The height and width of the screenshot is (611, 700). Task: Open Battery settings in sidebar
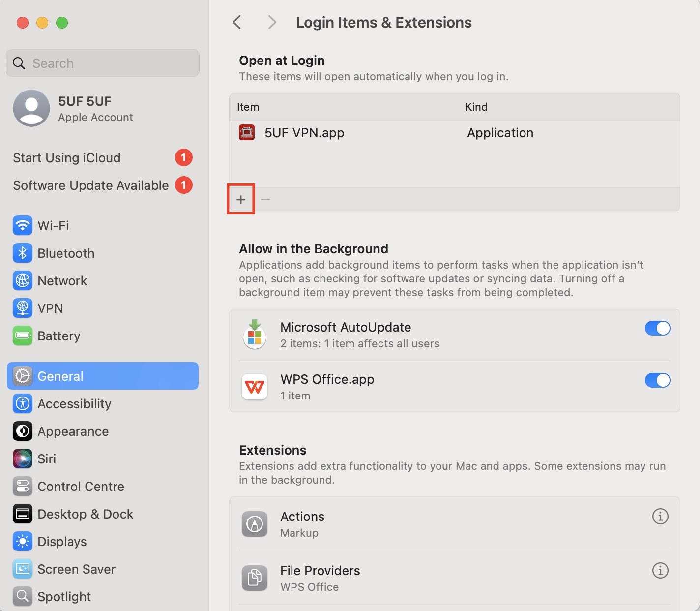click(58, 336)
